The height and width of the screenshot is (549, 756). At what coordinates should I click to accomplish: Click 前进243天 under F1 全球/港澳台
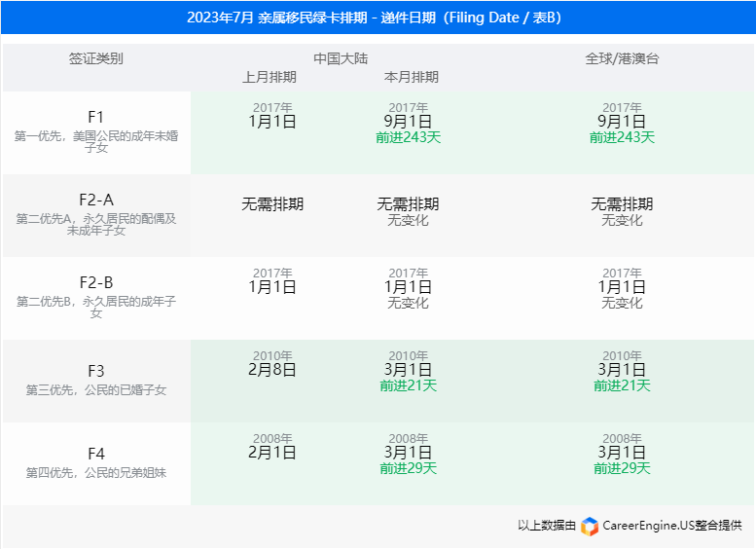622,137
